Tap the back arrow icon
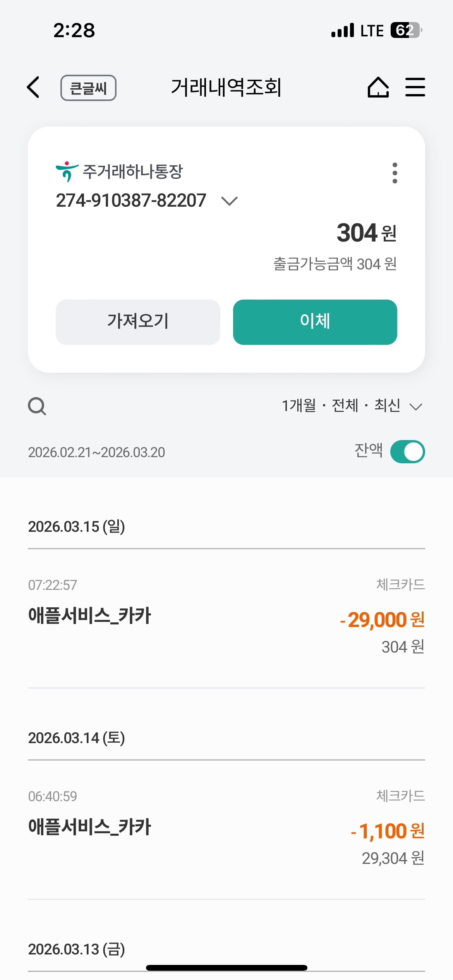 tap(34, 87)
